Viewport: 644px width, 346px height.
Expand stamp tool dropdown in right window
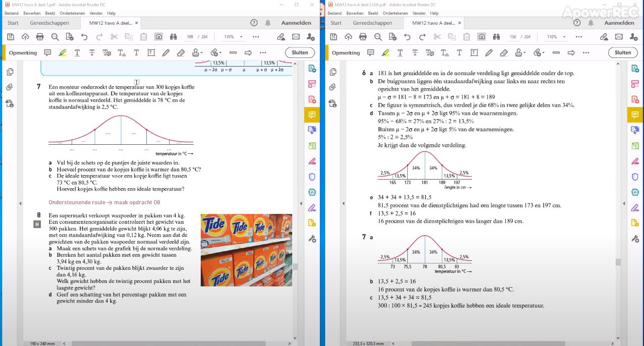click(524, 52)
